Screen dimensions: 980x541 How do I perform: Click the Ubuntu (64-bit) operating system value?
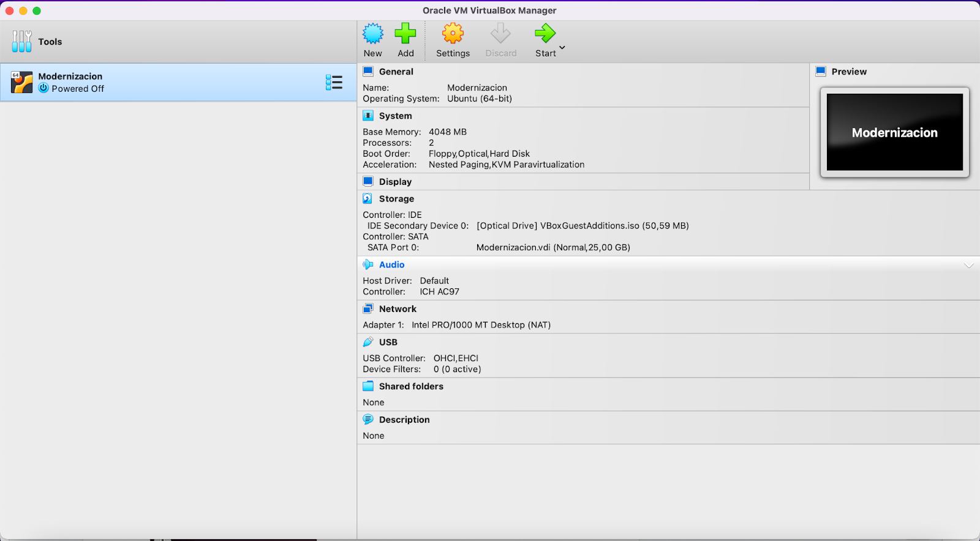(480, 99)
